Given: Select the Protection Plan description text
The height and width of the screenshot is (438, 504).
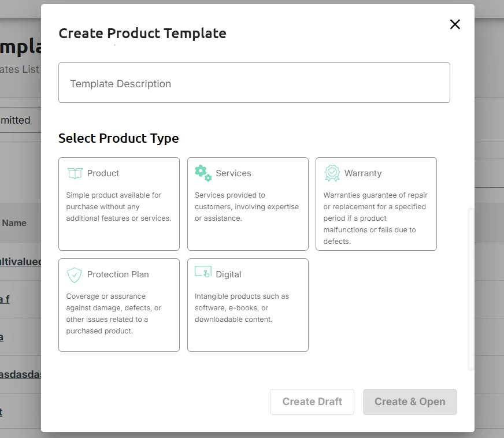Looking at the screenshot, I should pyautogui.click(x=113, y=313).
